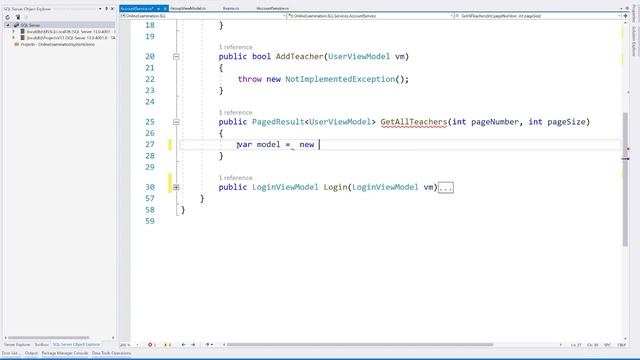Click NotImplementedException in line 22
Viewport: 640px width, 360px height.
(x=340, y=79)
